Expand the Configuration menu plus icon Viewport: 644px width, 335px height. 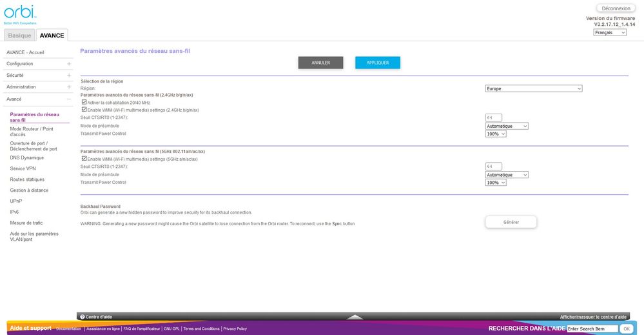coord(69,64)
